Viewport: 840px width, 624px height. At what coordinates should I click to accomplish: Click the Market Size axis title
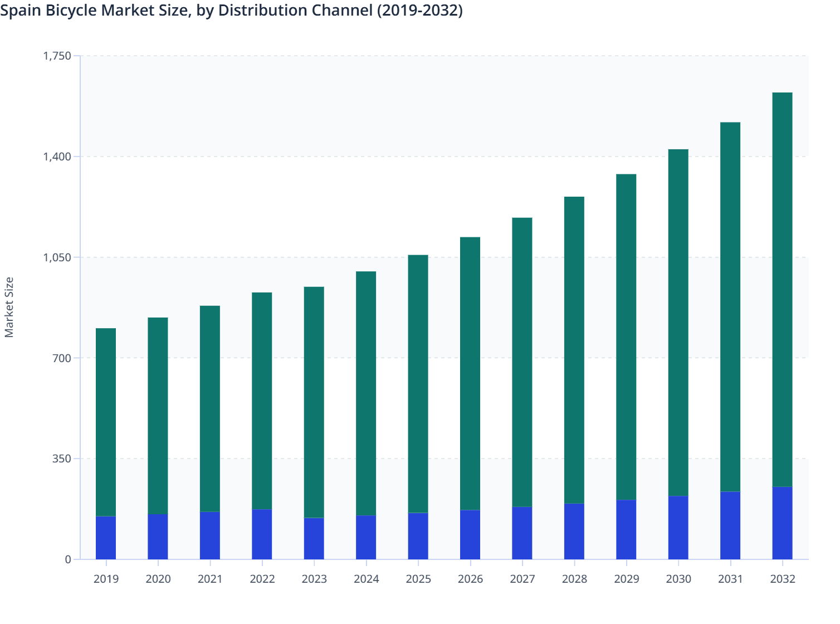pyautogui.click(x=10, y=306)
